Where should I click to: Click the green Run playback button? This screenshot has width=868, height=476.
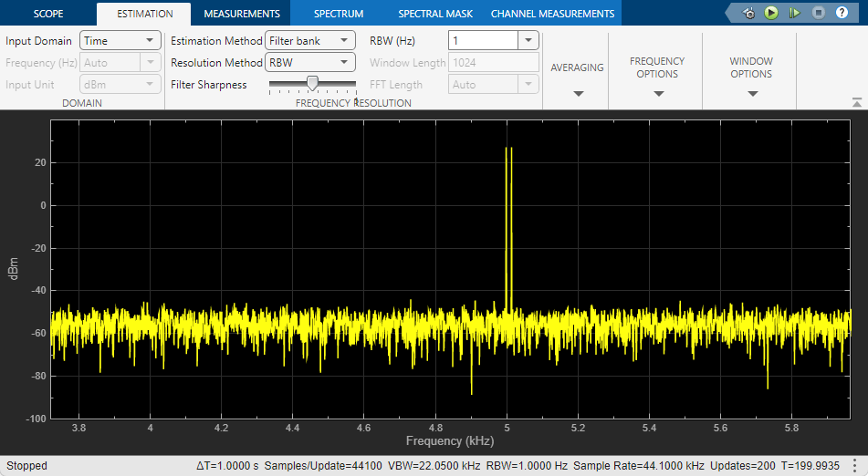click(771, 13)
